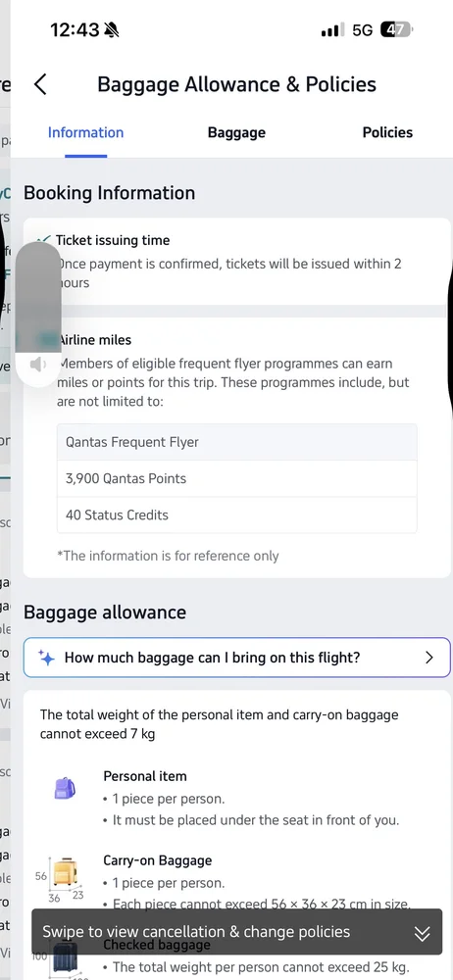
Task: Tap the sparkle AI assistant icon
Action: click(46, 658)
